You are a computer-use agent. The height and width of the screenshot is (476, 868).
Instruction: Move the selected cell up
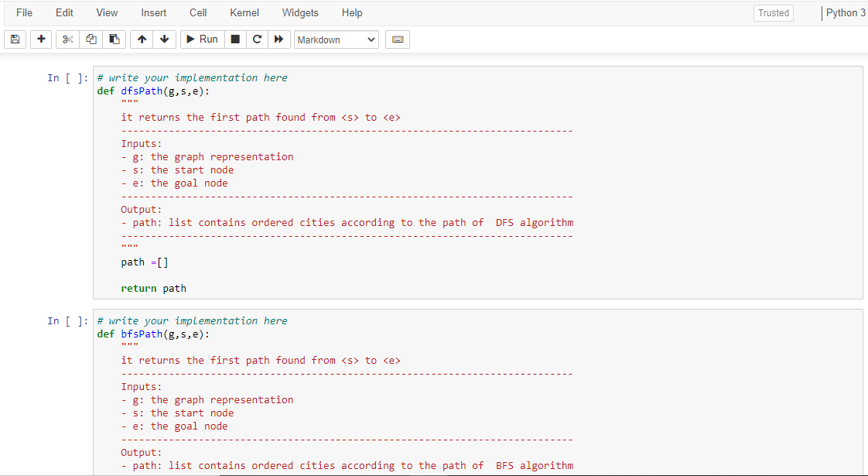pos(141,39)
